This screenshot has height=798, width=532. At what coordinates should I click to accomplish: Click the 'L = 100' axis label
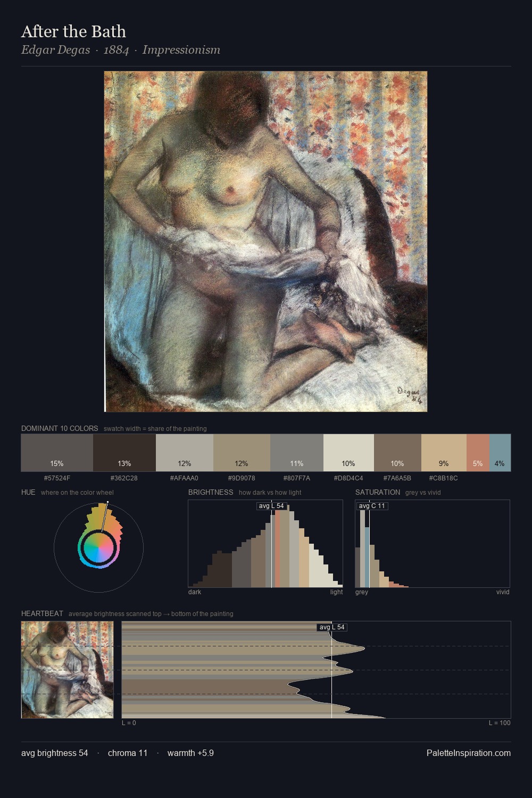click(x=500, y=723)
